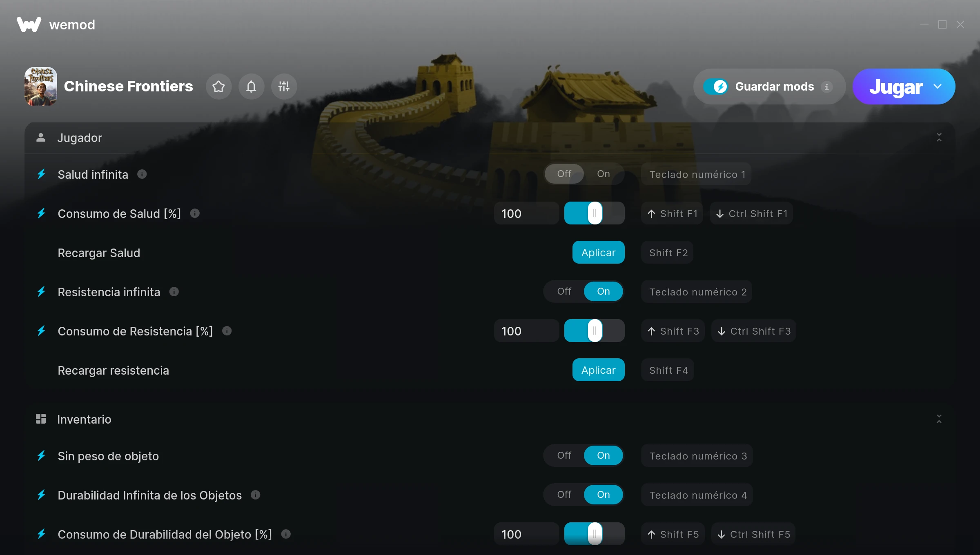Show info for Resistencia infinita
Image resolution: width=980 pixels, height=555 pixels.
[x=174, y=292]
